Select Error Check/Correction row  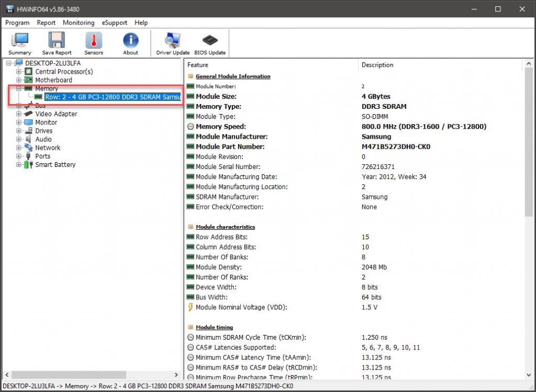(x=354, y=207)
